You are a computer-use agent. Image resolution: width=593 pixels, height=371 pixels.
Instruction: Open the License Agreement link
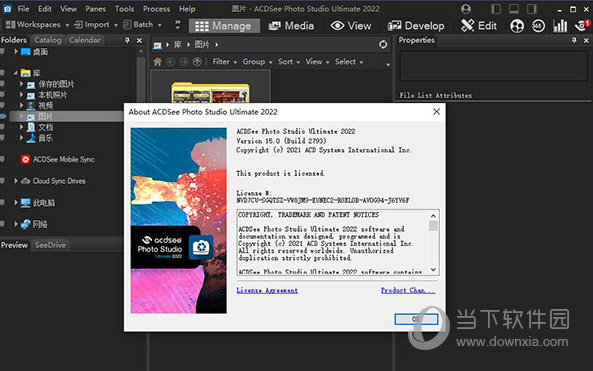(267, 290)
